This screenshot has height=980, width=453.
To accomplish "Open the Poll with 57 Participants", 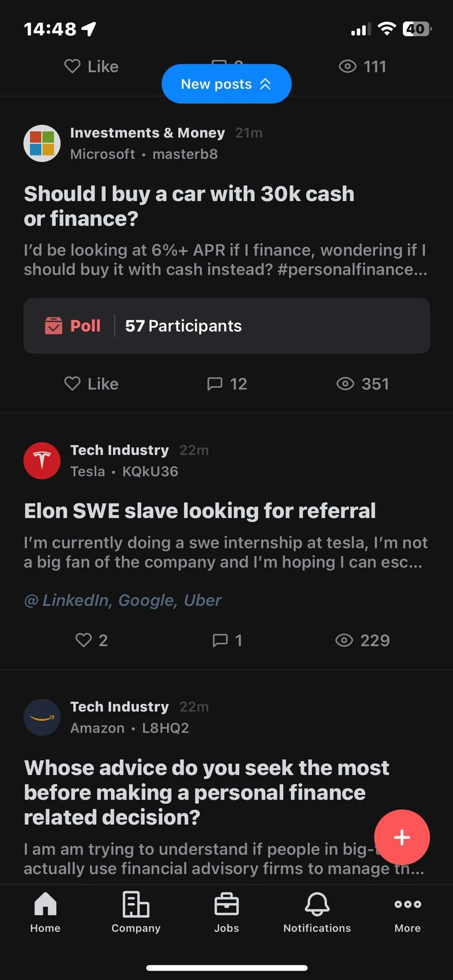I will (226, 326).
